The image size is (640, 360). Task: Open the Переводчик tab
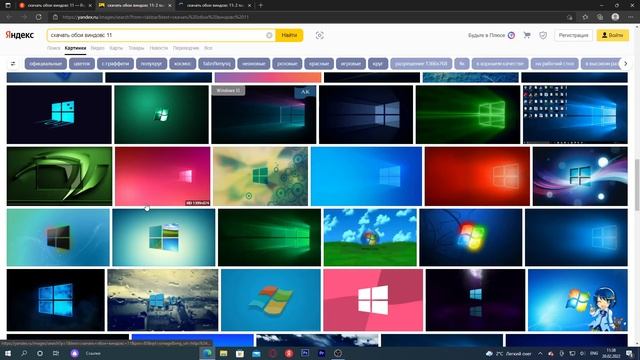tap(186, 48)
